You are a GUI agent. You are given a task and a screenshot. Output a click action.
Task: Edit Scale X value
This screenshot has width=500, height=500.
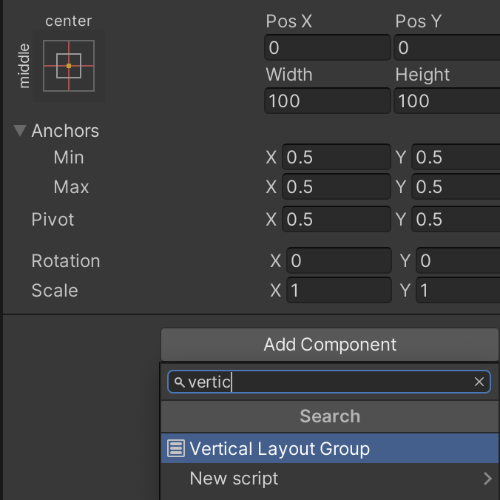339,290
